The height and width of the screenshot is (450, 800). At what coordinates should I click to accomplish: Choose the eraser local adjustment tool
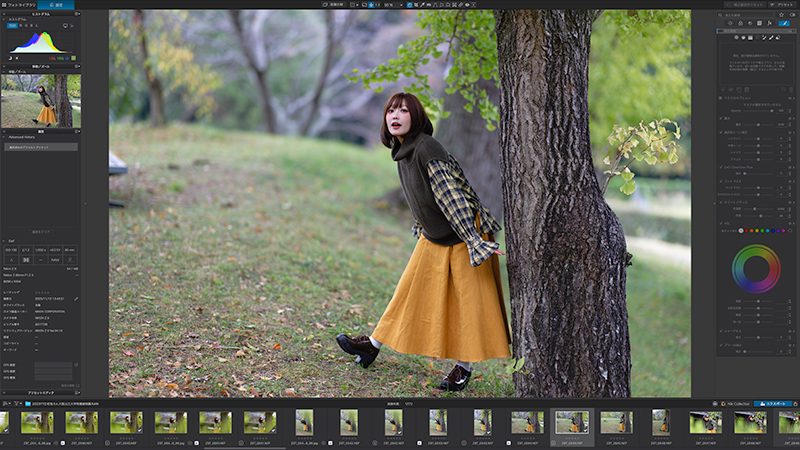click(778, 37)
